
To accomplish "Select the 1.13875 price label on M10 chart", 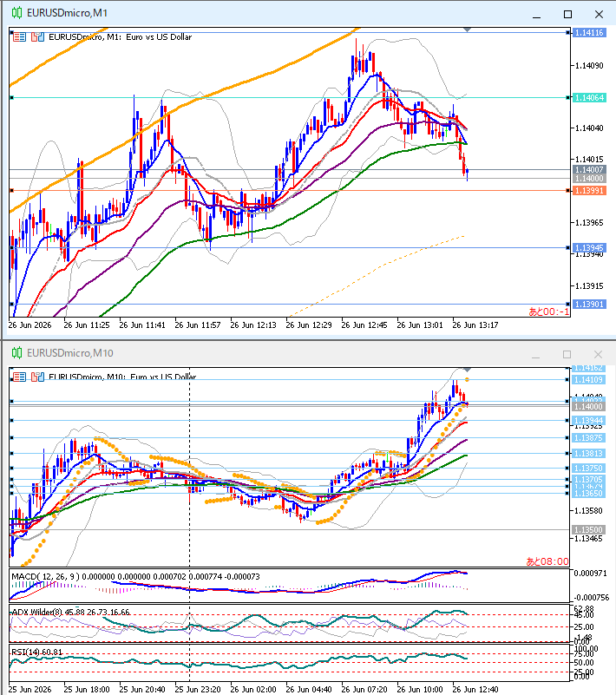I will tap(588, 438).
